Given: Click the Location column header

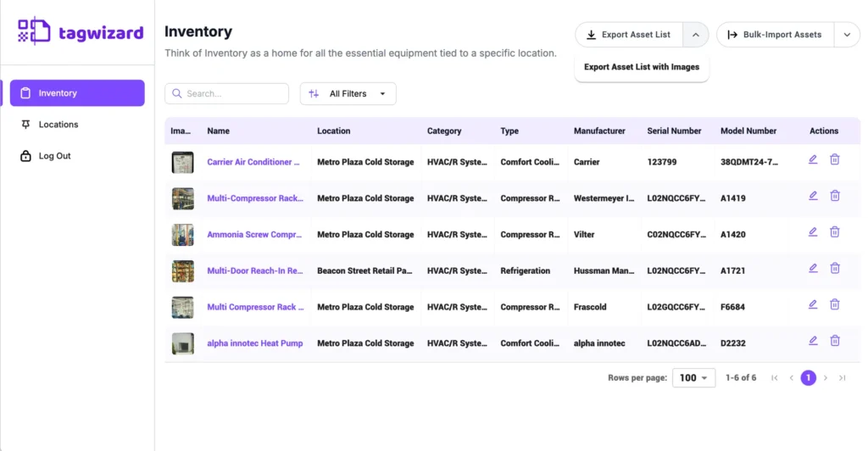Looking at the screenshot, I should (333, 131).
